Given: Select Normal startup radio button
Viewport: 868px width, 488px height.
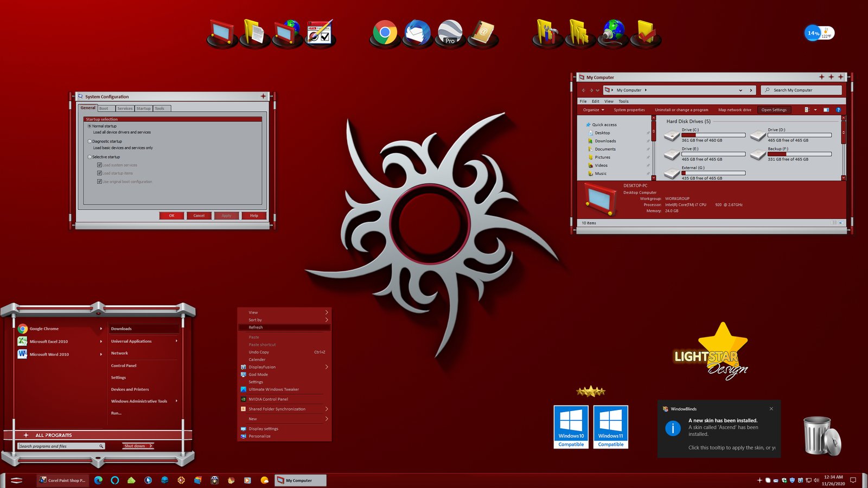Looking at the screenshot, I should point(90,126).
